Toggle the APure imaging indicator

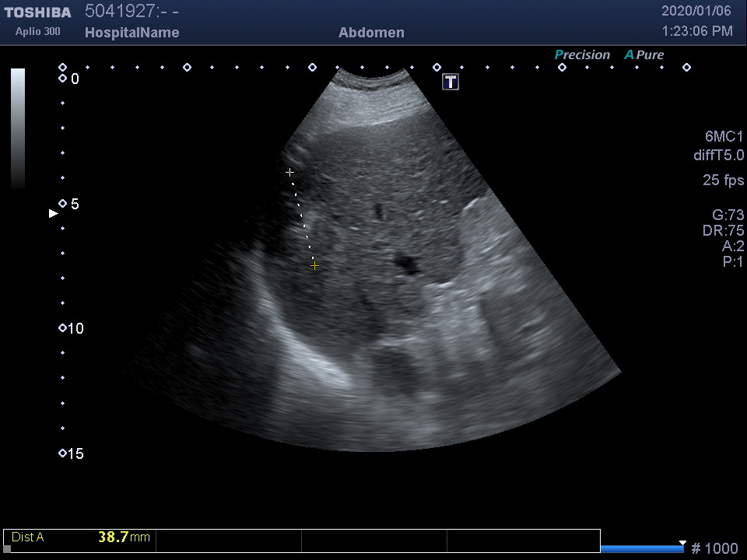(x=644, y=55)
